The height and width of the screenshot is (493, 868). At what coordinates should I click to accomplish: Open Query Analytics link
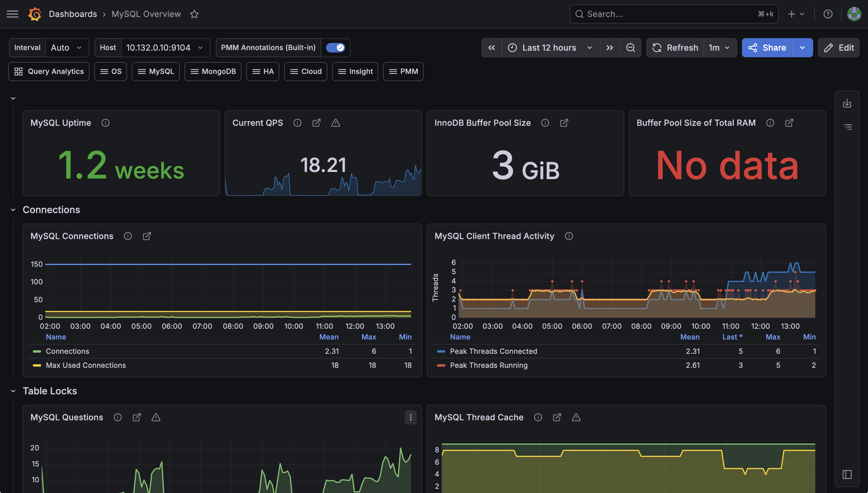click(49, 72)
